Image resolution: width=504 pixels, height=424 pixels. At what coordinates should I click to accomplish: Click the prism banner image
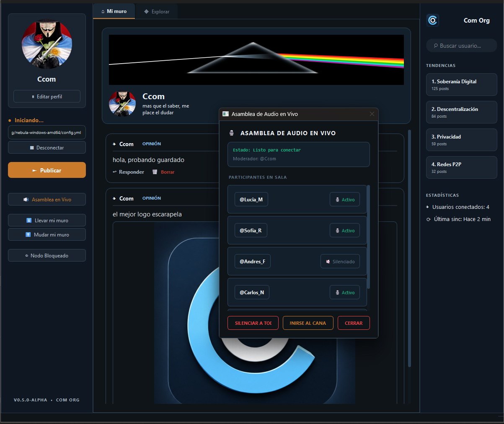[x=256, y=60]
